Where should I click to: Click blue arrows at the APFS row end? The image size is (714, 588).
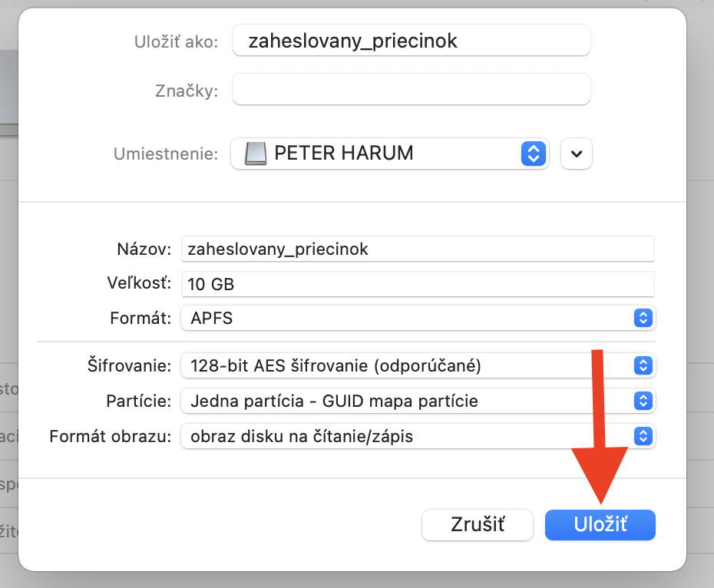(643, 318)
